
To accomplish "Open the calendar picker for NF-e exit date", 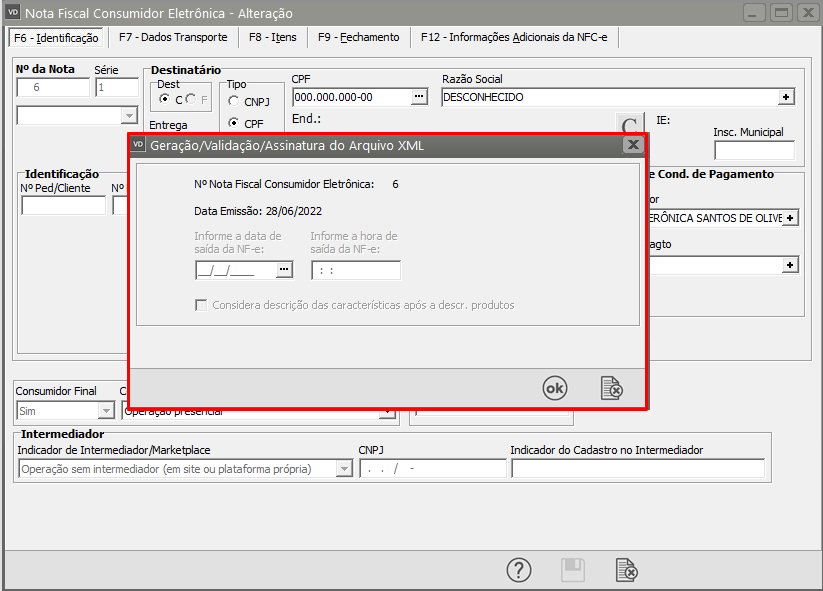I will 283,270.
